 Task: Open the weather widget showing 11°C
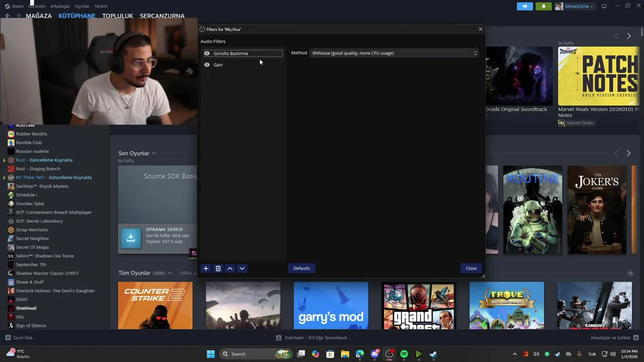coord(19,354)
